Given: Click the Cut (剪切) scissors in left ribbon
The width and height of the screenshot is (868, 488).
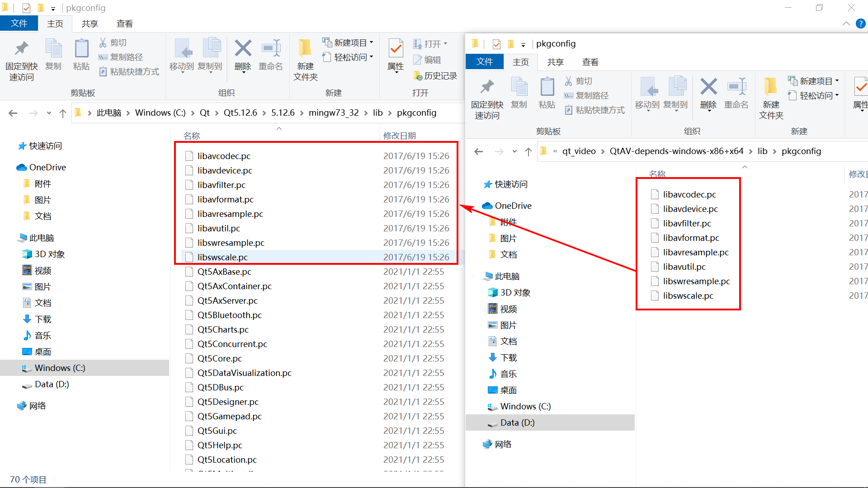Looking at the screenshot, I should pos(104,42).
